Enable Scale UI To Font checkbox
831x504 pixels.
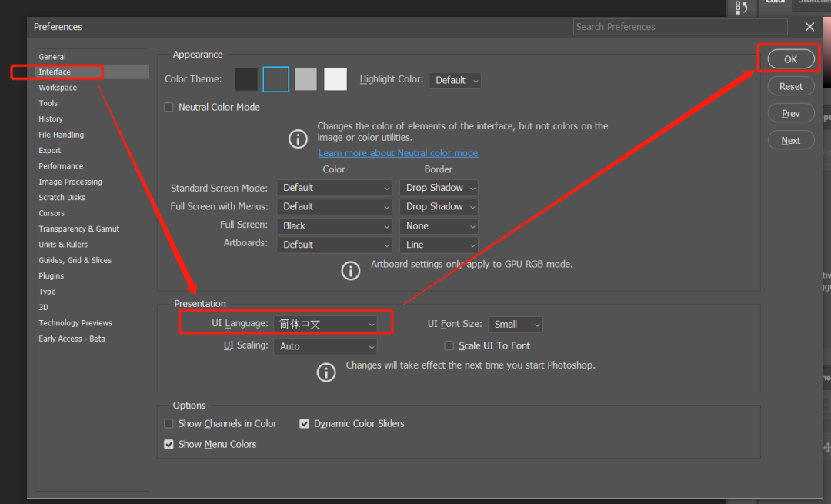[x=449, y=346]
